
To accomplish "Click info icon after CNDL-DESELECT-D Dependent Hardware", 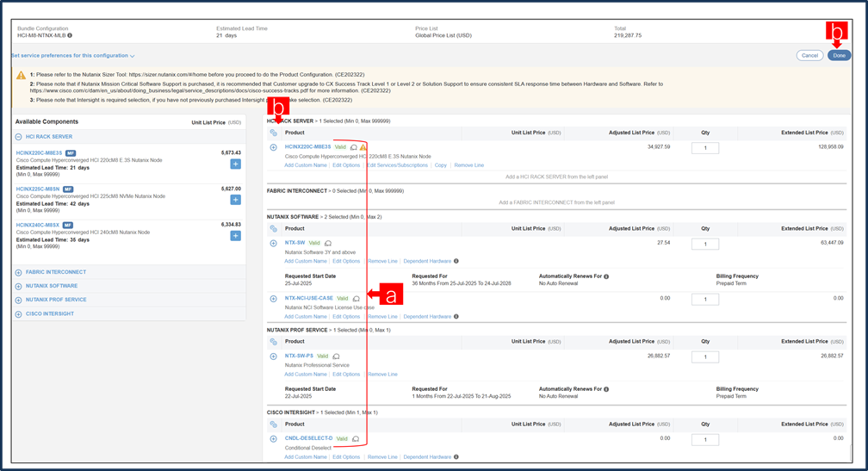I will click(x=456, y=457).
